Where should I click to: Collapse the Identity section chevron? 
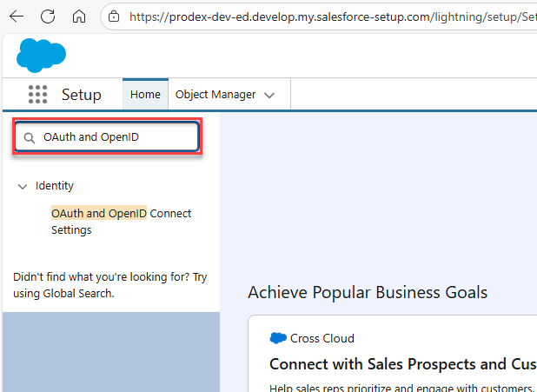22,186
